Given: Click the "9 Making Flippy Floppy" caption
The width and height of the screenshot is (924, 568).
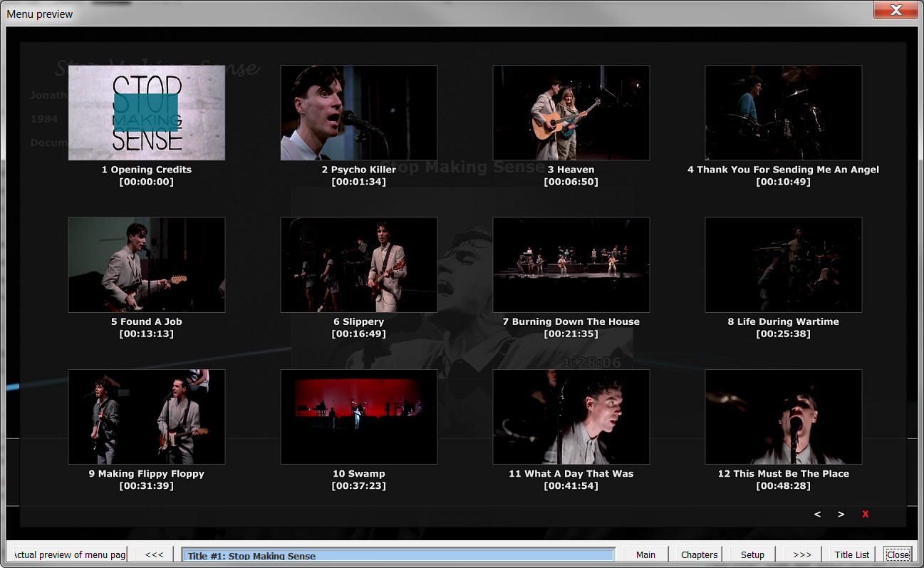Looking at the screenshot, I should point(147,473).
